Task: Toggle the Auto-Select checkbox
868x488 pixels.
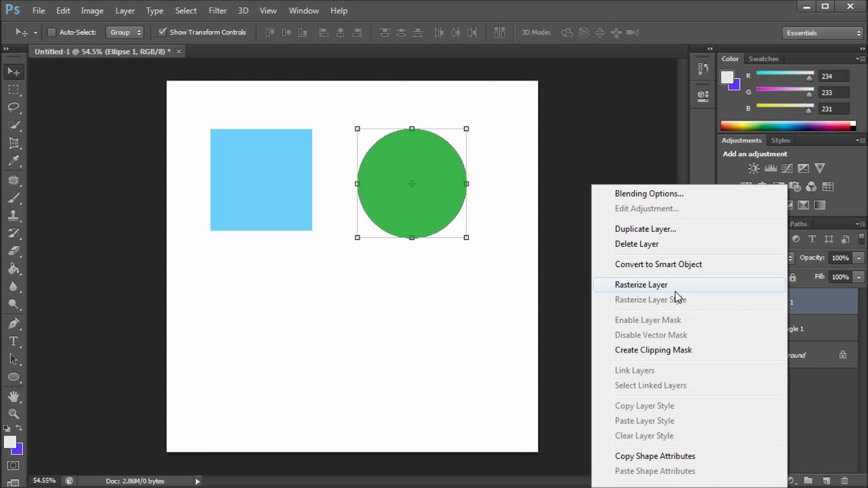Action: point(52,32)
